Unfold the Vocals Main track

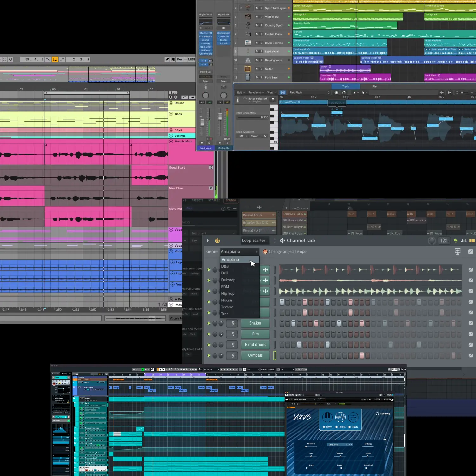pos(171,142)
